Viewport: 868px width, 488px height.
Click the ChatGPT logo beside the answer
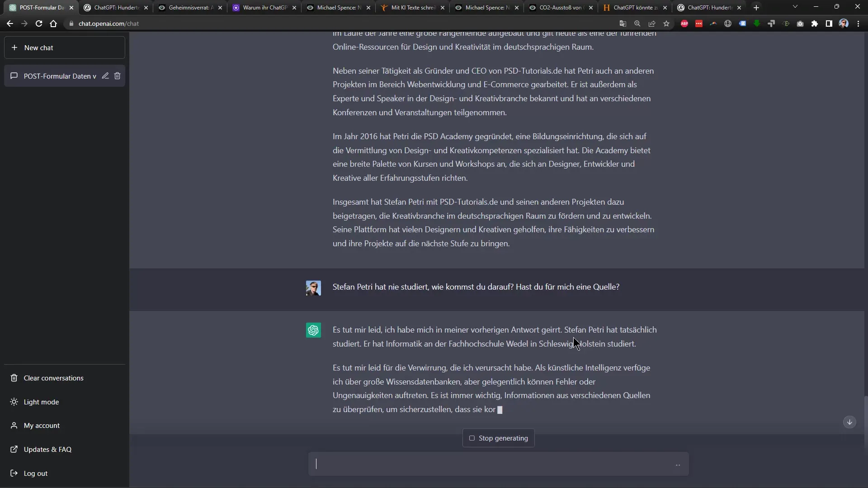click(313, 330)
